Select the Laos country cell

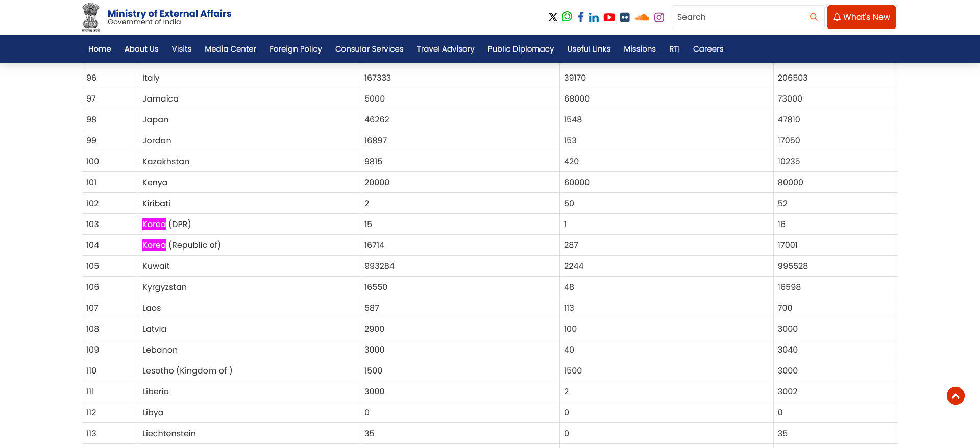249,308
